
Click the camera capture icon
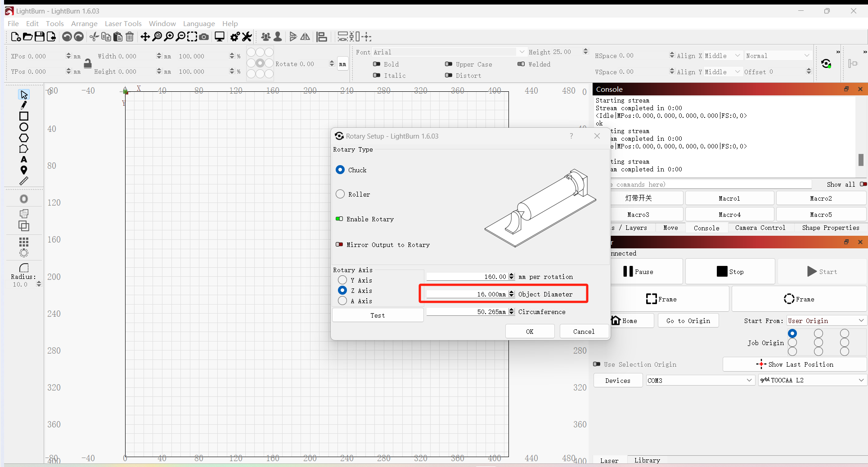(204, 37)
